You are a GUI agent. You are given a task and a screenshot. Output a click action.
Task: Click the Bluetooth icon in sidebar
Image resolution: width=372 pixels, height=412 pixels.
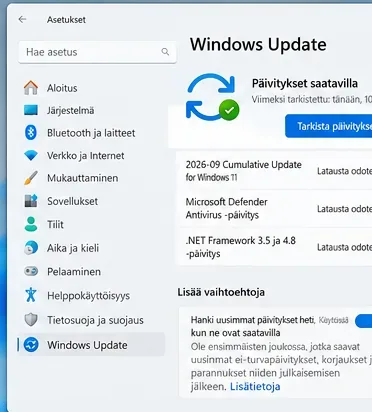31,132
